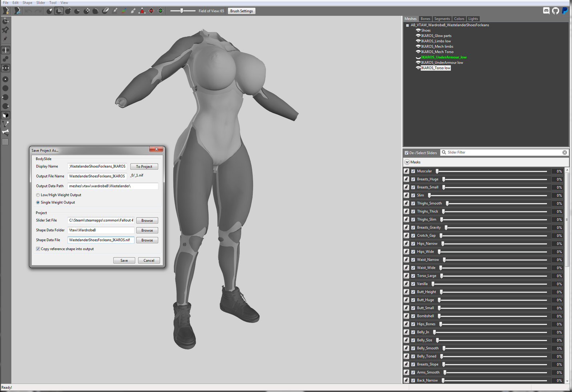Collapse the Masks section chevron

[x=407, y=162]
